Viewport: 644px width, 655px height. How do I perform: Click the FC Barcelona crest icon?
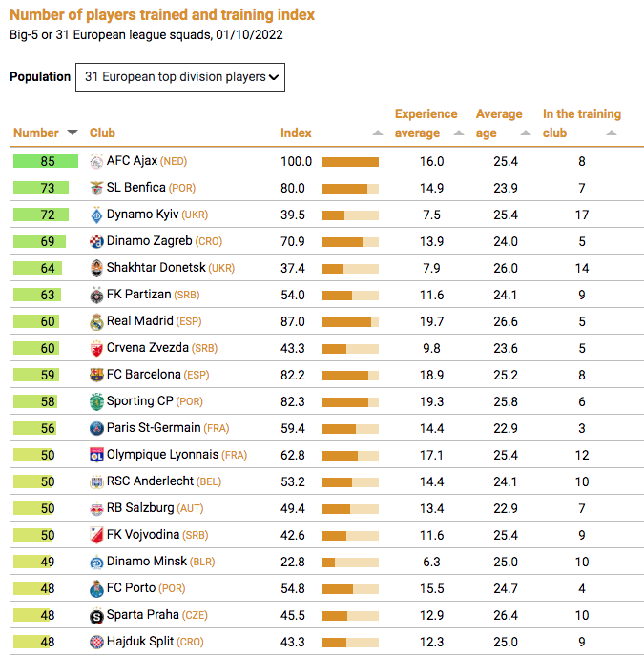click(96, 375)
